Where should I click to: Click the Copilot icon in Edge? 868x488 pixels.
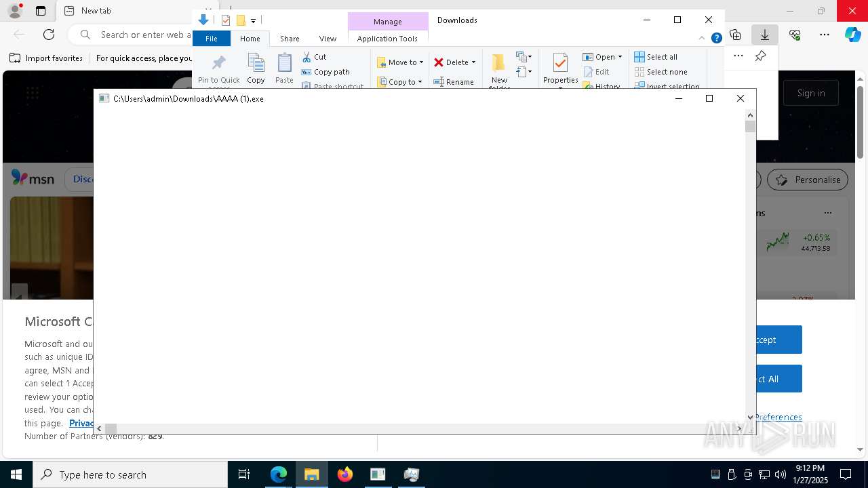[x=852, y=35]
